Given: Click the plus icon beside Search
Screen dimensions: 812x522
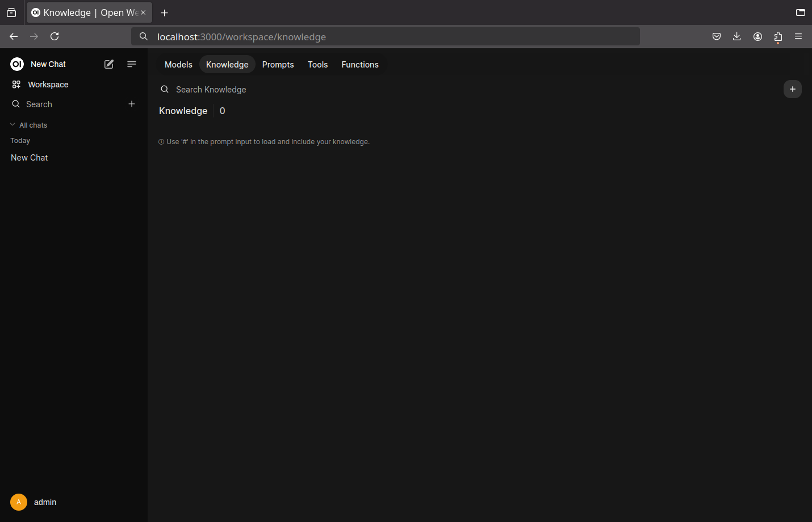Looking at the screenshot, I should tap(132, 104).
